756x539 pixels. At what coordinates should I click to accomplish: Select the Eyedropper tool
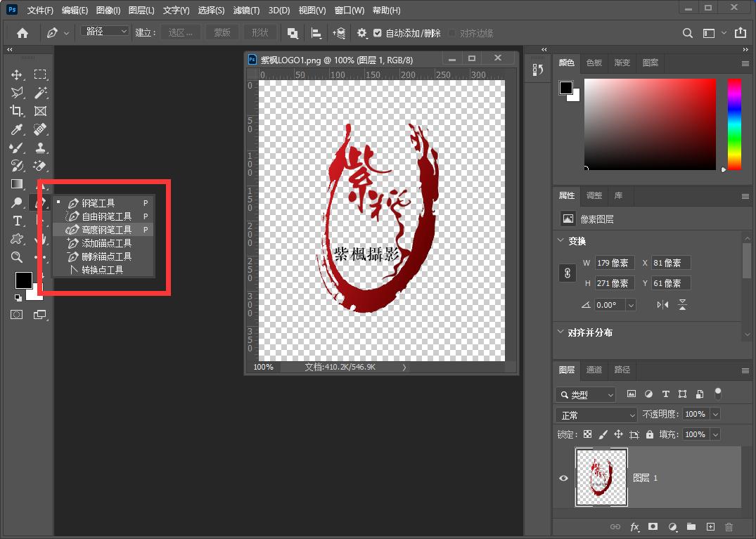17,129
